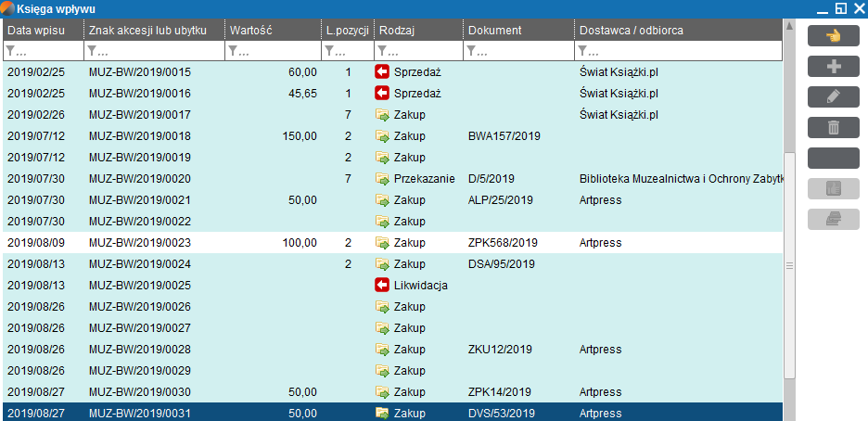868x421 pixels.
Task: Click Świat Książki.pl in row MUZ-BW/2019/0017
Action: (x=619, y=114)
